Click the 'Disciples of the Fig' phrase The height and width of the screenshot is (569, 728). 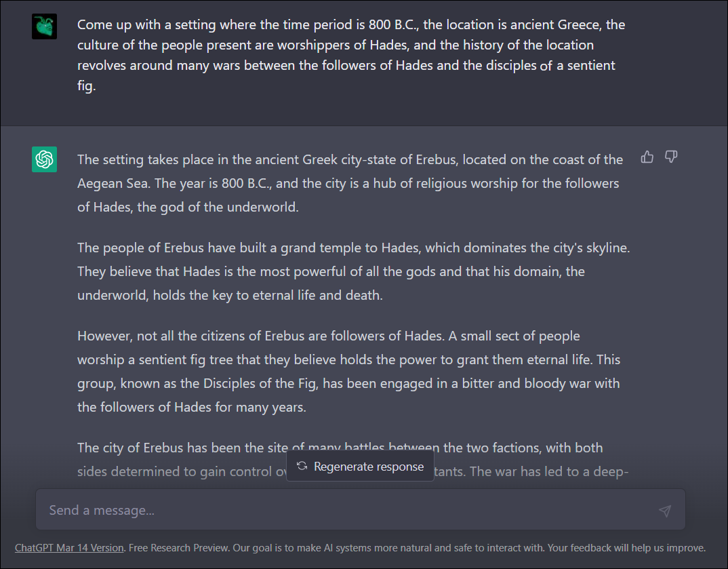260,384
